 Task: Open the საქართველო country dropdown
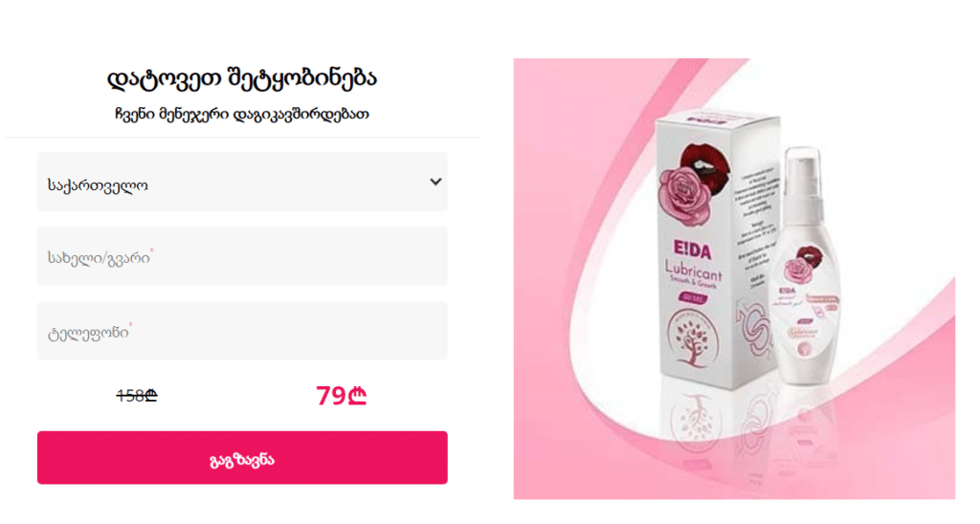click(x=242, y=182)
